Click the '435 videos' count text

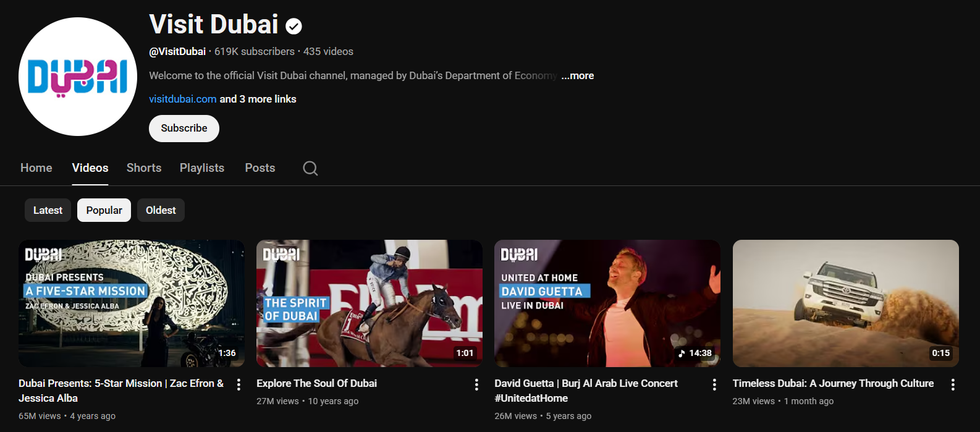pyautogui.click(x=328, y=51)
